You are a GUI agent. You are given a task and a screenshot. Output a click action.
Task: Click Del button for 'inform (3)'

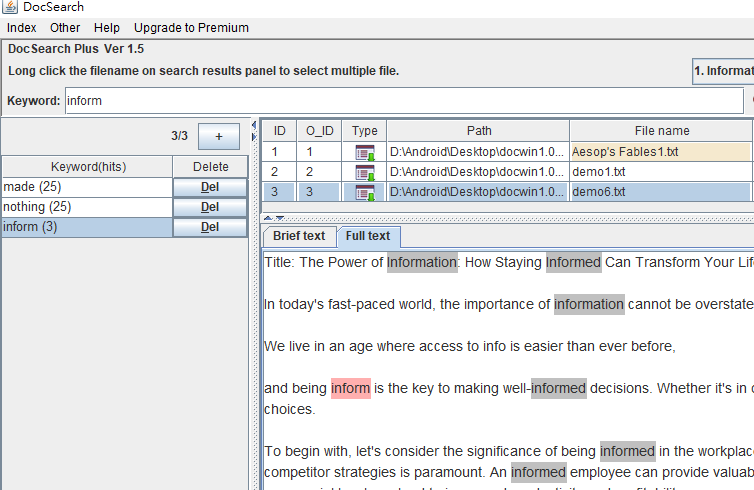tap(210, 227)
